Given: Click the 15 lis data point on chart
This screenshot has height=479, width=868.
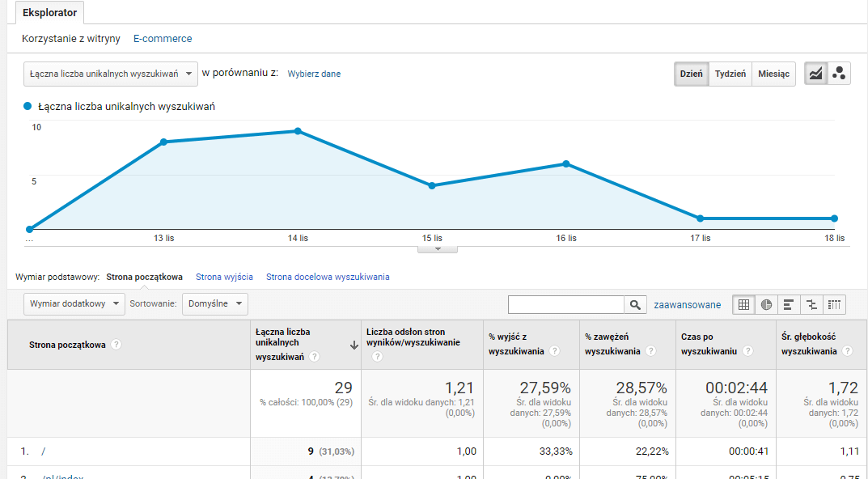Looking at the screenshot, I should click(x=432, y=185).
